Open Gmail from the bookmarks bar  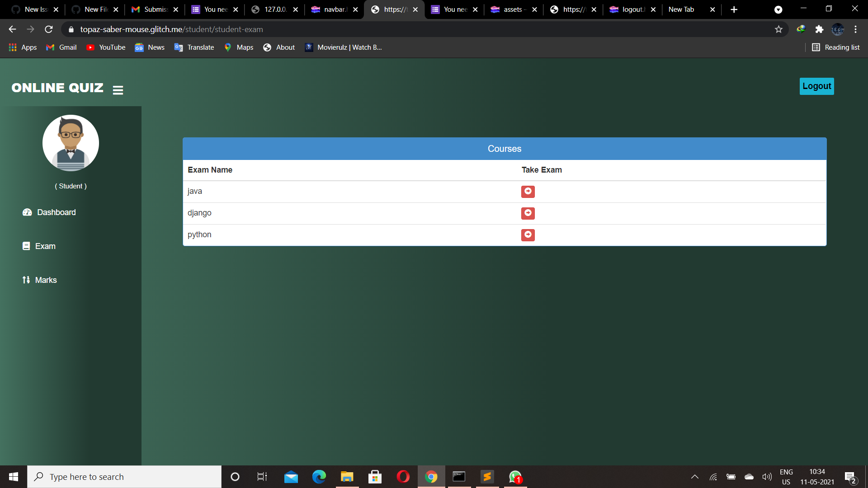(61, 47)
